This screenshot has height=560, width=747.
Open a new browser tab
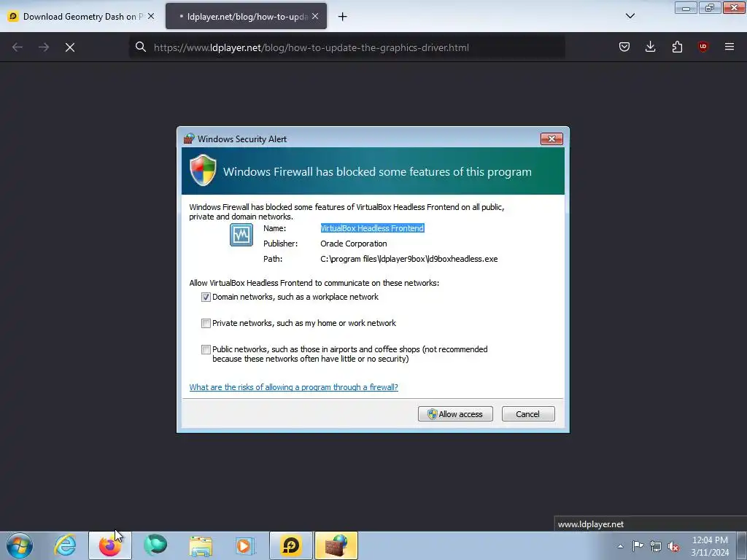point(343,17)
